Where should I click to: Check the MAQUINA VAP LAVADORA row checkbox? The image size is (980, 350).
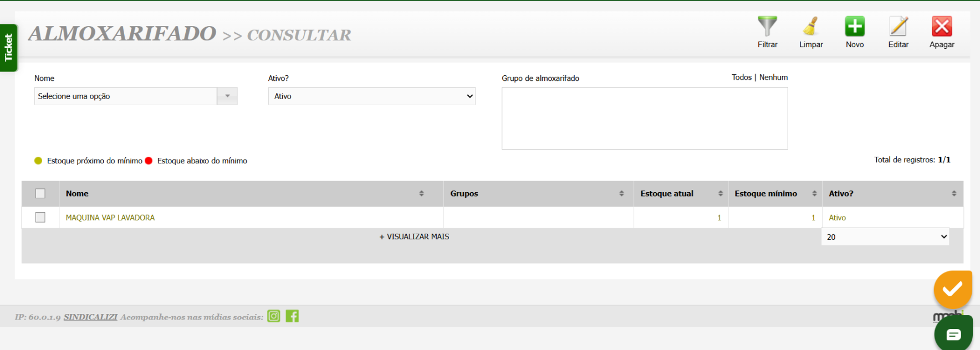[x=40, y=217]
